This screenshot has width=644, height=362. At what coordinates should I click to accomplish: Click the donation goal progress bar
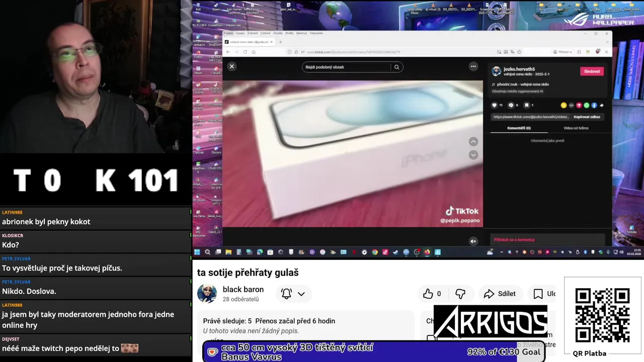pyautogui.click(x=374, y=351)
